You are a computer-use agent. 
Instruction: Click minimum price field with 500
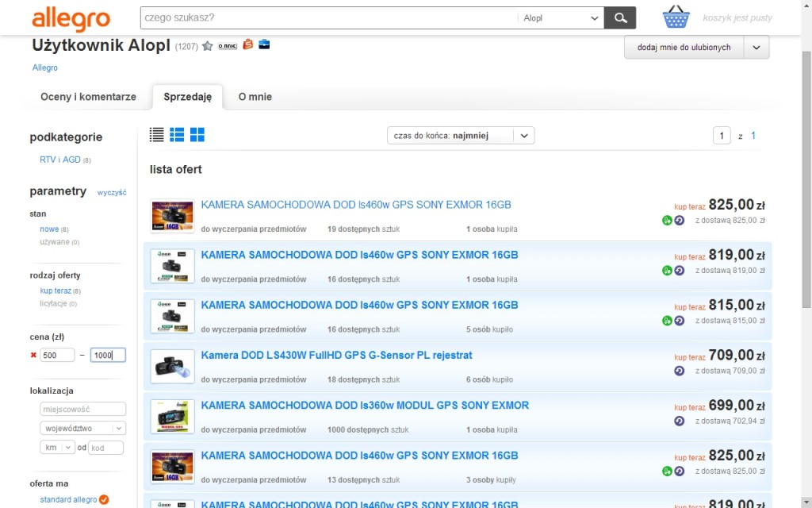pyautogui.click(x=57, y=355)
